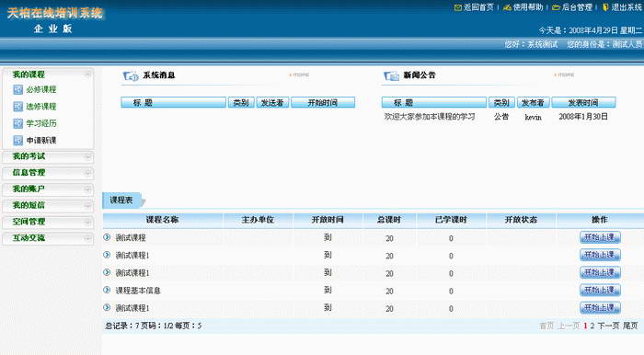
Task: Show more items in 系统消息 via more link
Action: [299, 74]
